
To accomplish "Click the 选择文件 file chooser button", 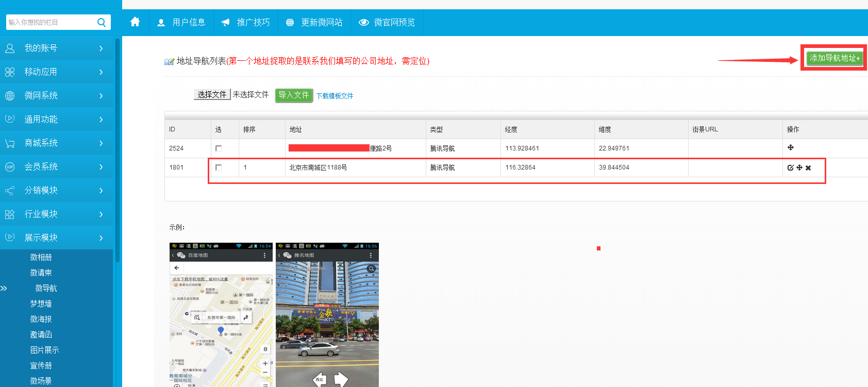I will pos(212,95).
